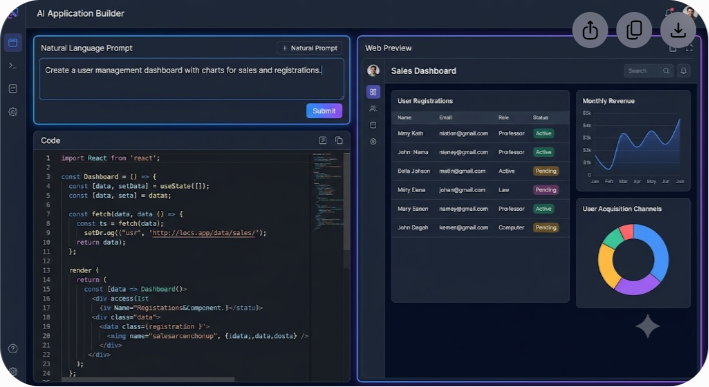Click the Name column header

pos(404,118)
